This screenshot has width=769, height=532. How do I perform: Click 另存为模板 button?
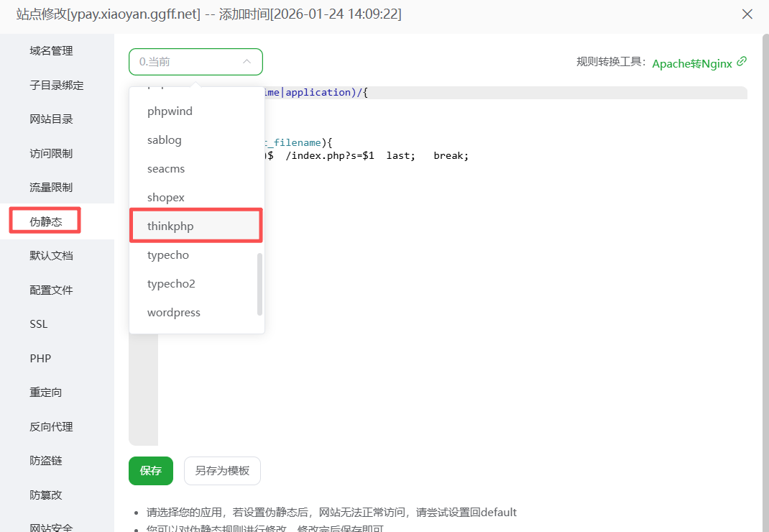coord(222,471)
